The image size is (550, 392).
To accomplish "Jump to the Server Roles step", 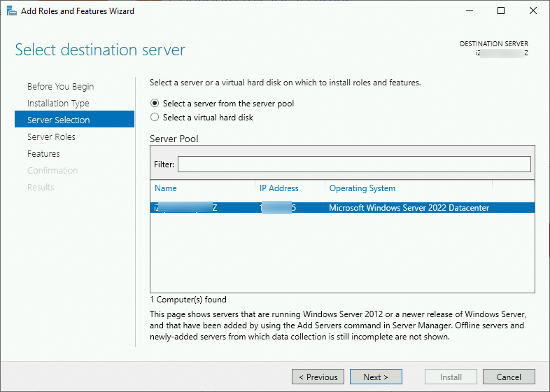I will (51, 137).
